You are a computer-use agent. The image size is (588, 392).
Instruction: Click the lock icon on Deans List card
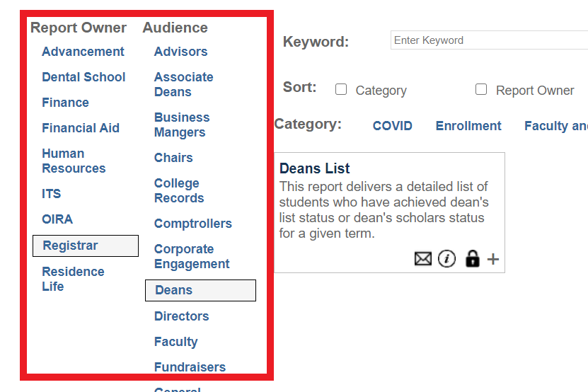coord(472,259)
